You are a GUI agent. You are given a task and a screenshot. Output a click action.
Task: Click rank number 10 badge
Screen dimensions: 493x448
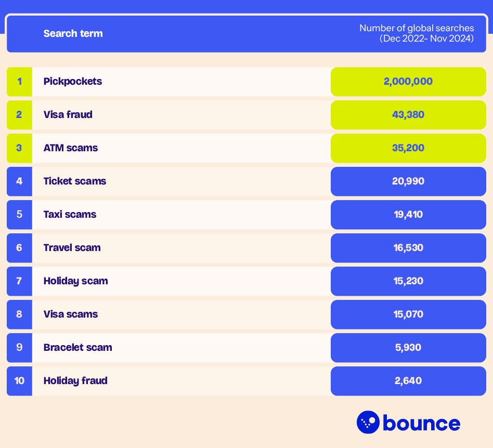click(x=19, y=380)
